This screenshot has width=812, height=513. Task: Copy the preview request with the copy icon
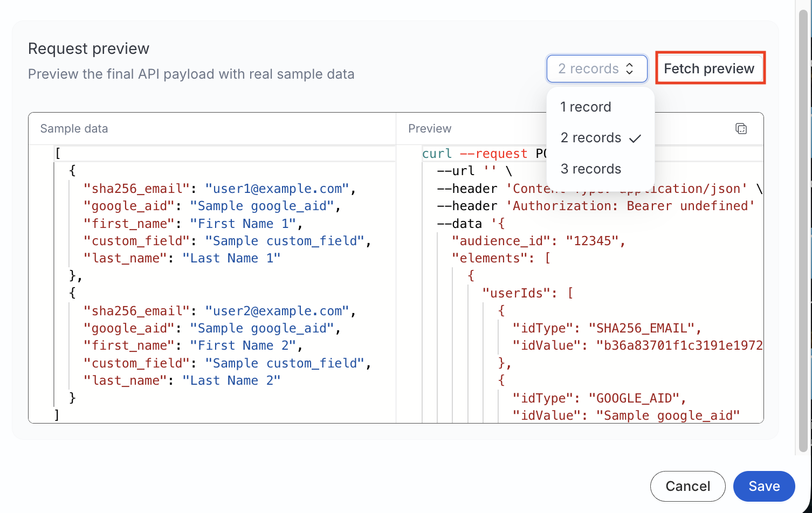[x=741, y=129]
